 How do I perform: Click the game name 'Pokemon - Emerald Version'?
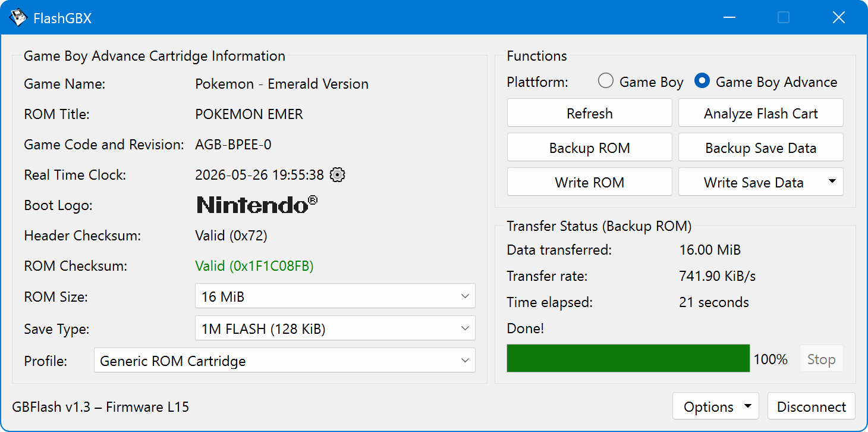pos(282,84)
